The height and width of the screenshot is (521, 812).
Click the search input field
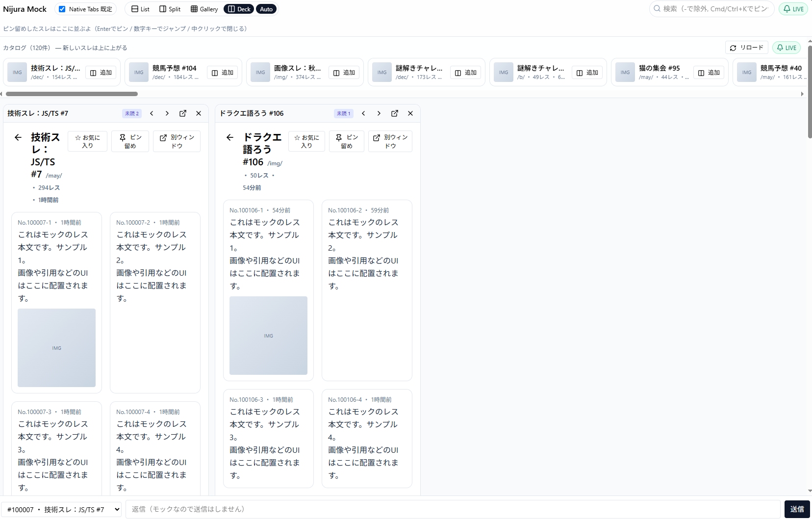tap(714, 9)
